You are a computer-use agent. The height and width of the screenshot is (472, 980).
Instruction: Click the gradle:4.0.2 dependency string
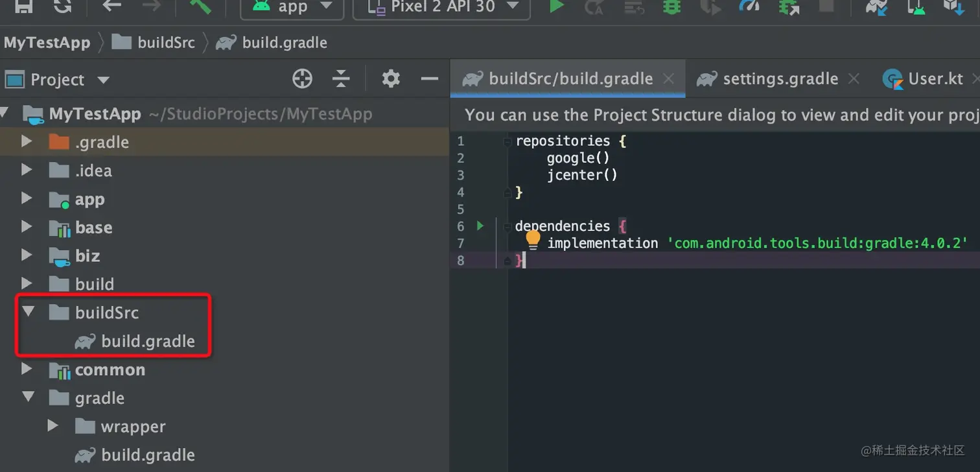pos(817,243)
